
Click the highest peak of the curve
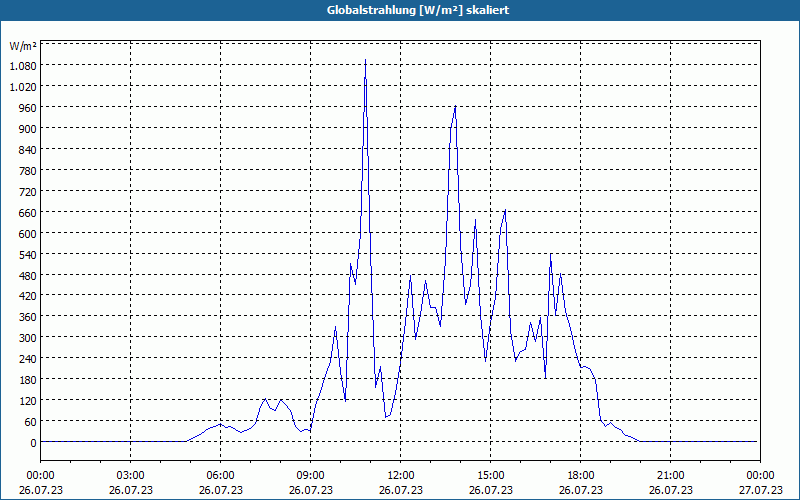365,60
